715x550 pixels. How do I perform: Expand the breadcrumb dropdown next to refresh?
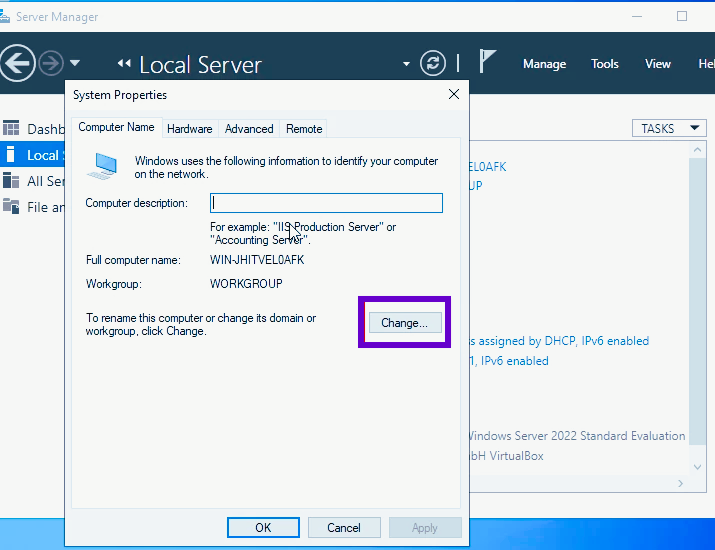click(x=406, y=64)
